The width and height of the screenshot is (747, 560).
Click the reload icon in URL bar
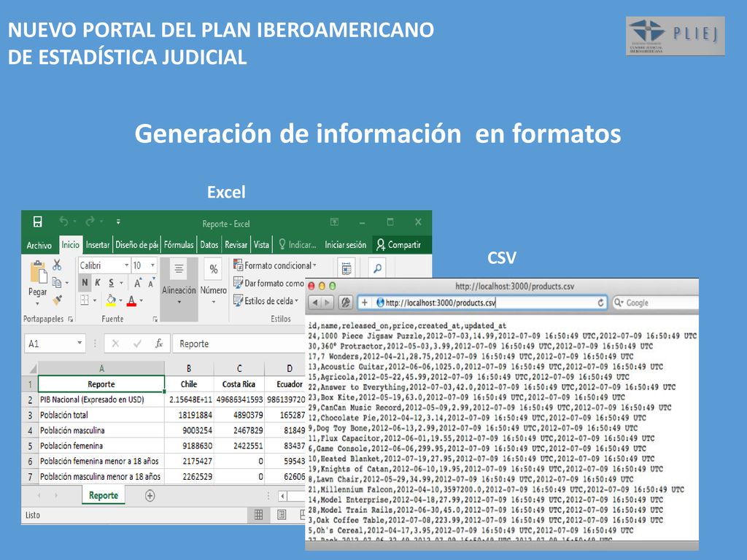tap(601, 303)
